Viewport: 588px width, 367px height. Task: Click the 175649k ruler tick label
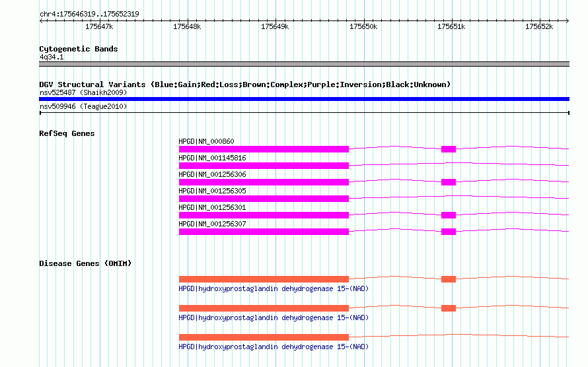275,26
